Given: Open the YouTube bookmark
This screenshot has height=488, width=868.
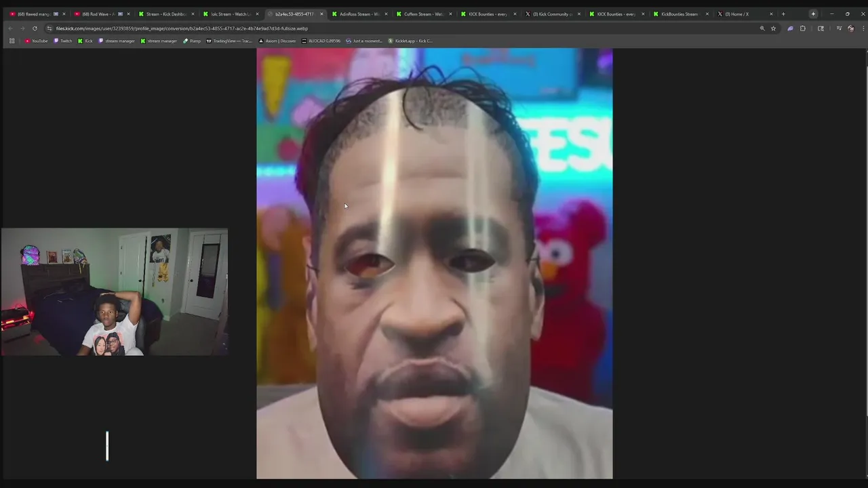Looking at the screenshot, I should [x=37, y=41].
